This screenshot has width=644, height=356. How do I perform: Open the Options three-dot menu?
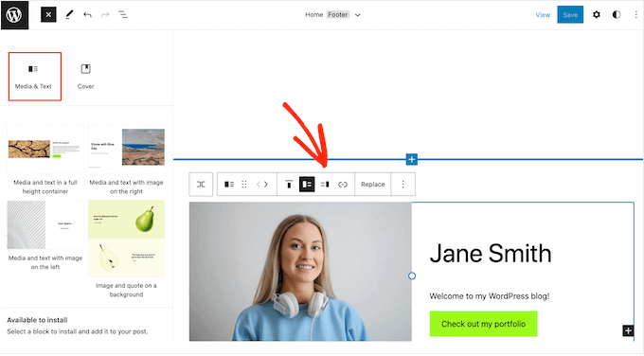pyautogui.click(x=635, y=15)
